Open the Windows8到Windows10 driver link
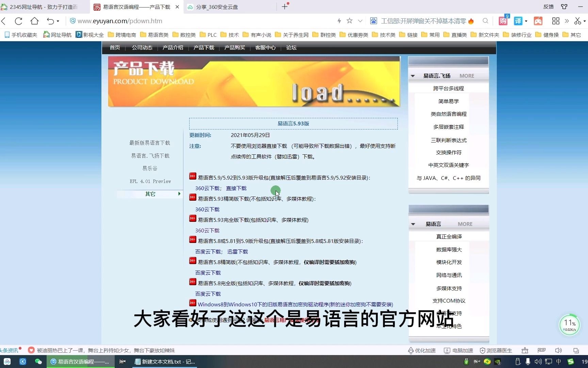Image resolution: width=588 pixels, height=368 pixels. [295, 304]
